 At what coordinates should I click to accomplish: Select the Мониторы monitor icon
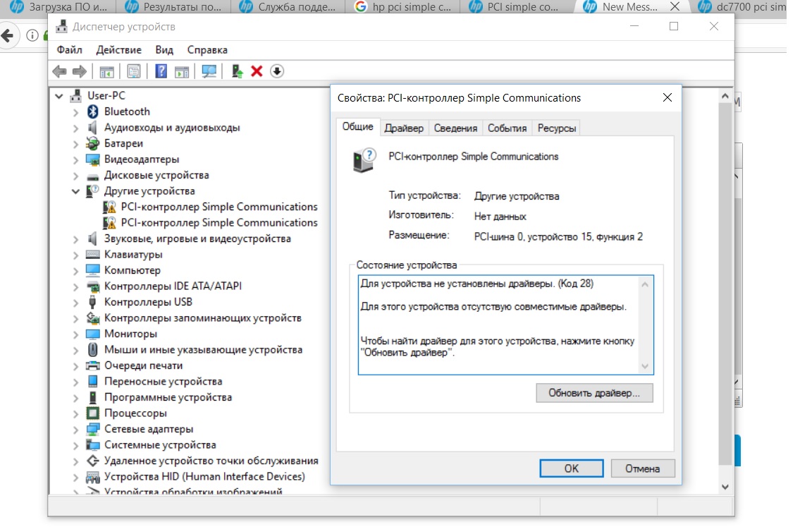(93, 334)
